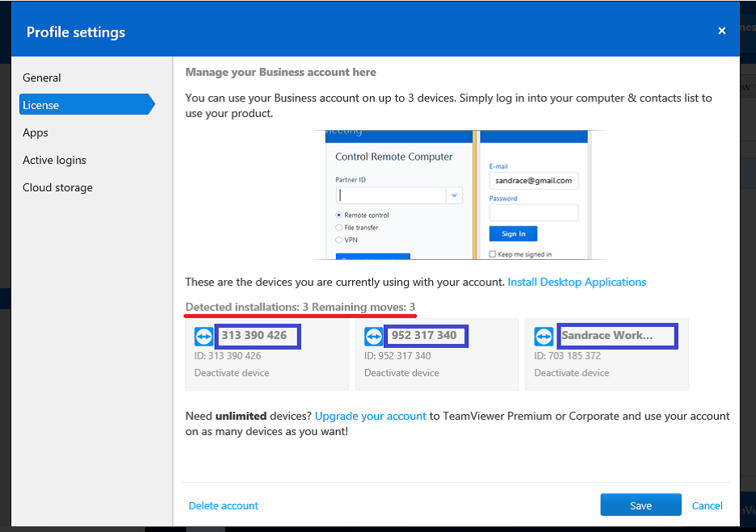Click the Manage your Business account heading
The image size is (756, 532).
coord(280,73)
